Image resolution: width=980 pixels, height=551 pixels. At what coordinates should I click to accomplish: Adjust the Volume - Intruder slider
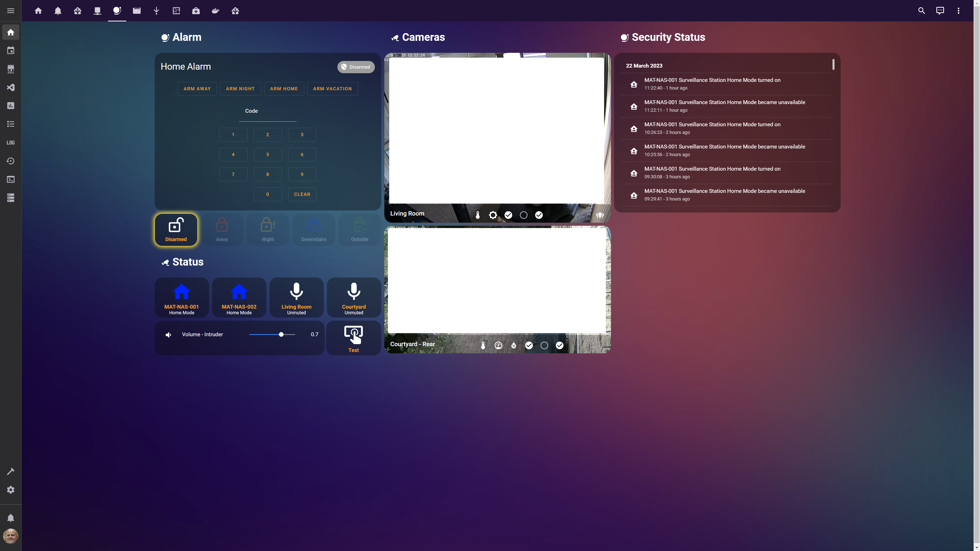tap(281, 334)
